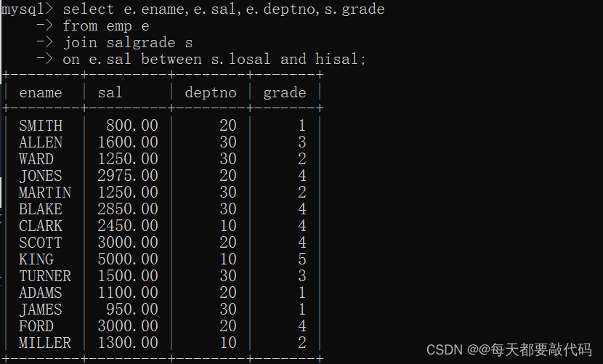Image resolution: width=603 pixels, height=364 pixels.
Task: Click the 'on e.sal between s.losal and hisal;' line
Action: coord(214,60)
